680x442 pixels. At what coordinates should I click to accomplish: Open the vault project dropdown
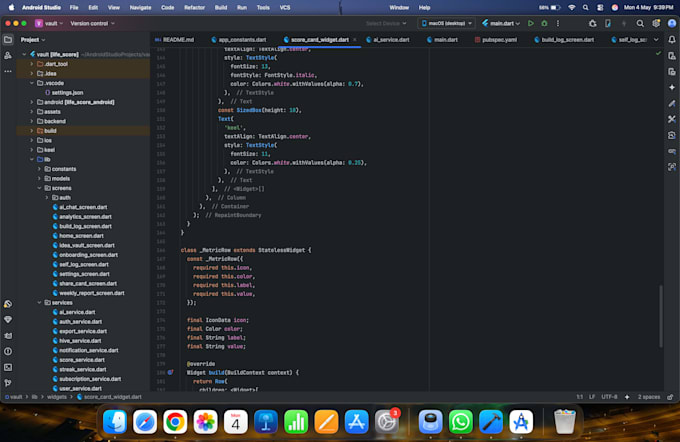pos(49,23)
